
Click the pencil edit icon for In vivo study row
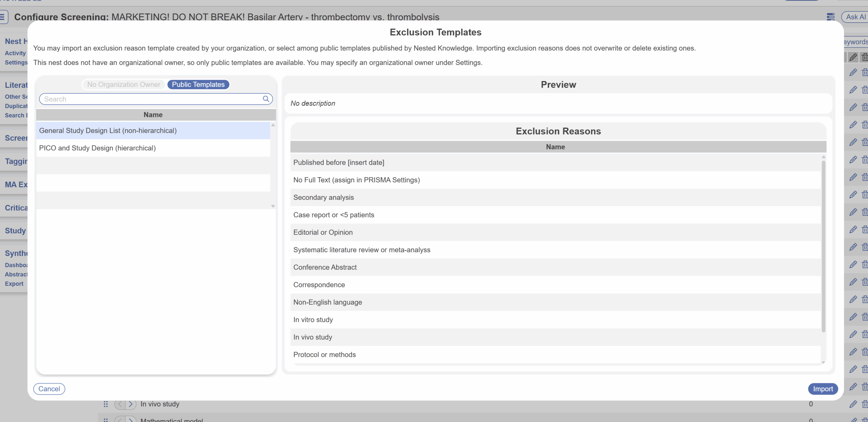click(x=853, y=404)
